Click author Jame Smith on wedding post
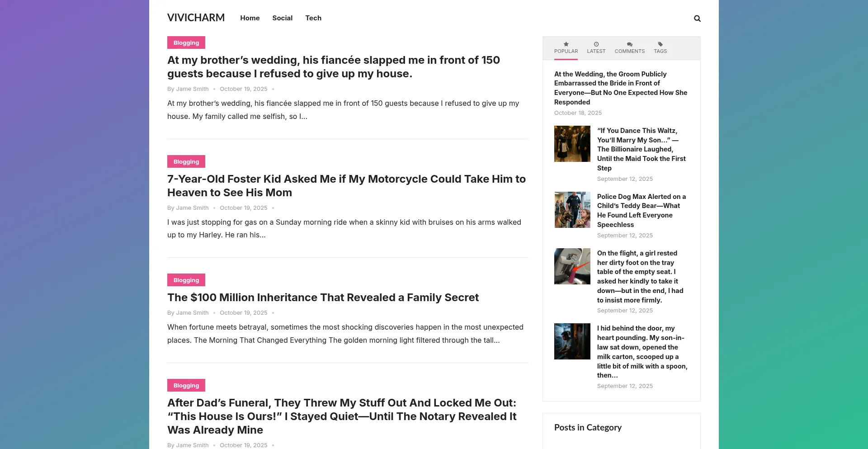 tap(192, 89)
